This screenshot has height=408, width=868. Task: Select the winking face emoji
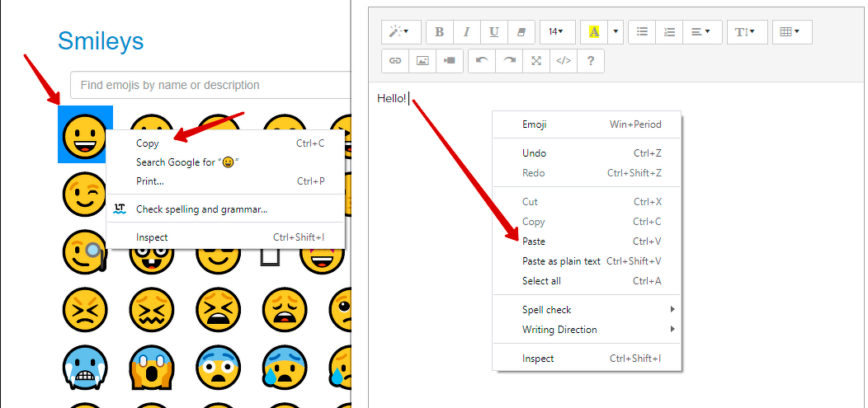click(84, 194)
